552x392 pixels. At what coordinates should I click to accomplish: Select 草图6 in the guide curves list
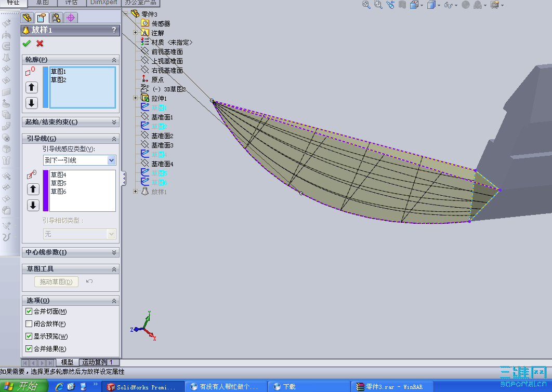58,192
